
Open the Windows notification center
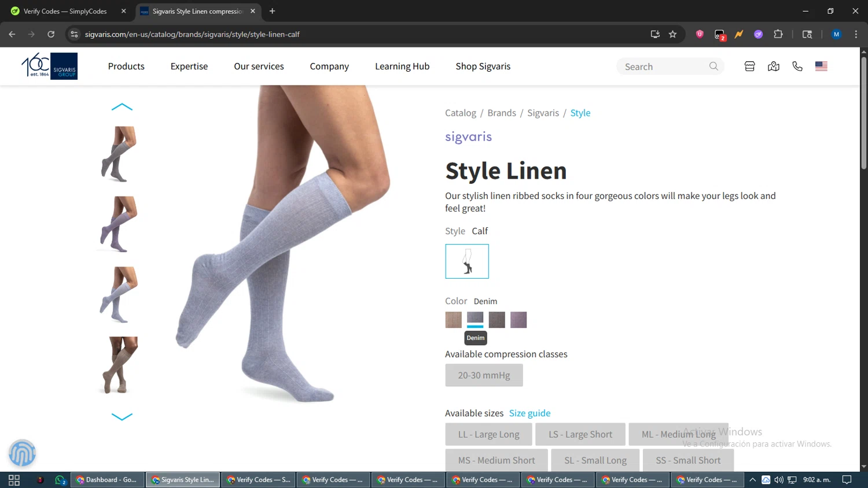[847, 480]
